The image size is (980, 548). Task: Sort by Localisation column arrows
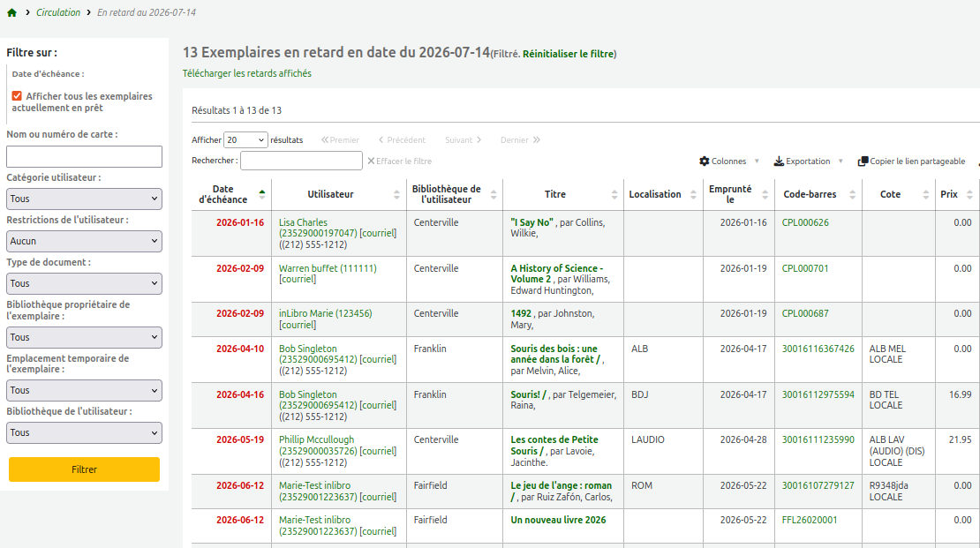click(693, 194)
